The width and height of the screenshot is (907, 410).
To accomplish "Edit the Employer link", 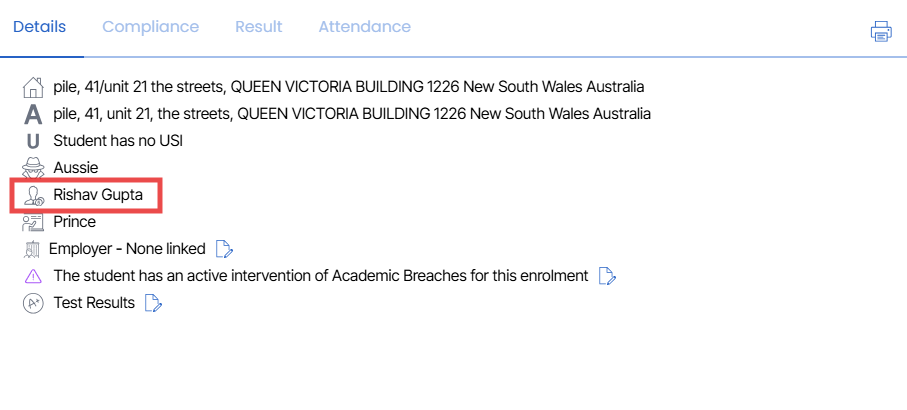I will pos(224,249).
